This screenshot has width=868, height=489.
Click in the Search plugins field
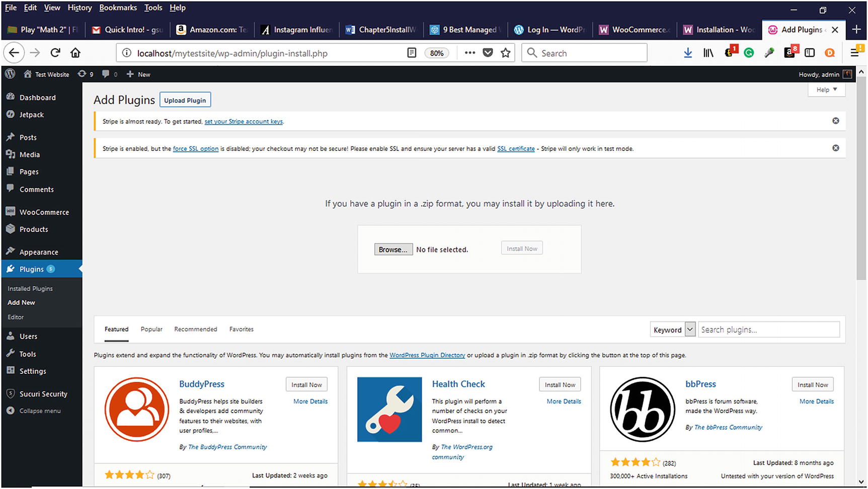click(x=769, y=330)
